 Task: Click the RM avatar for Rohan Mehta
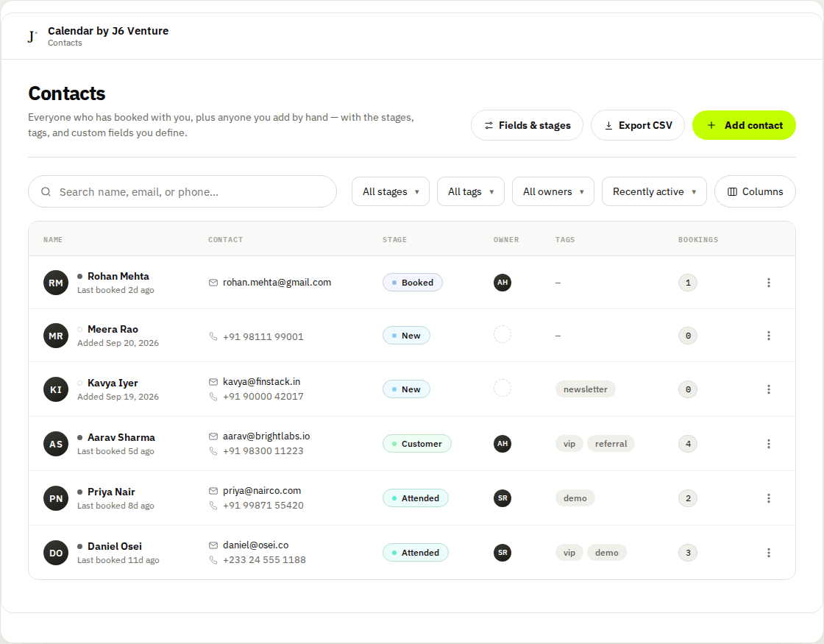pyautogui.click(x=56, y=283)
